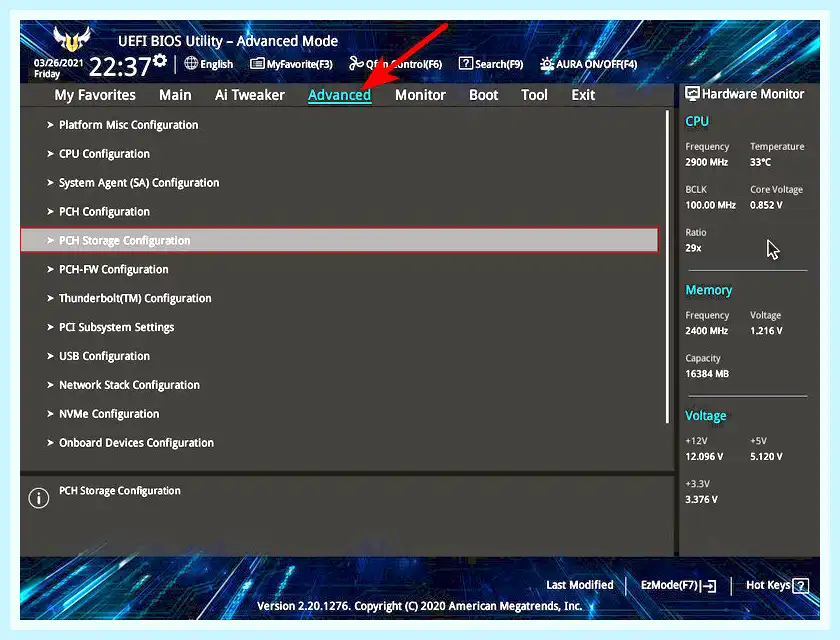The image size is (840, 640).
Task: Expand PCH Configuration arrow
Action: 50,212
